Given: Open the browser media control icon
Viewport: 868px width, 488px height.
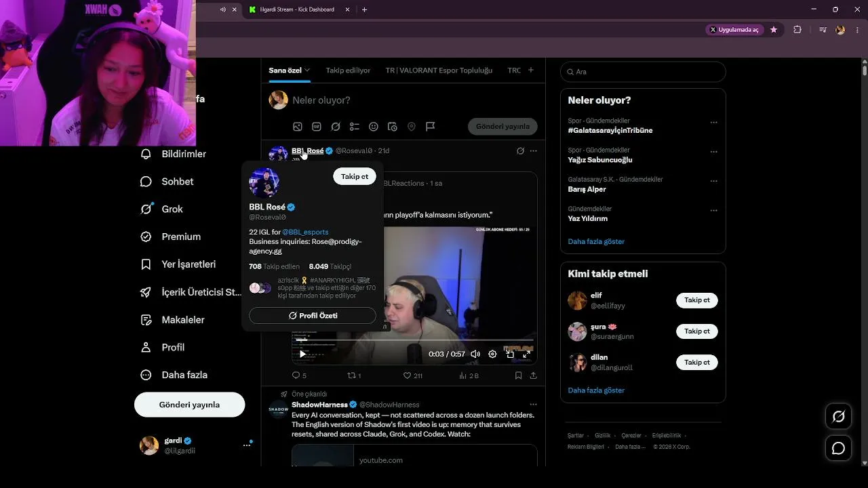Looking at the screenshot, I should [x=823, y=30].
